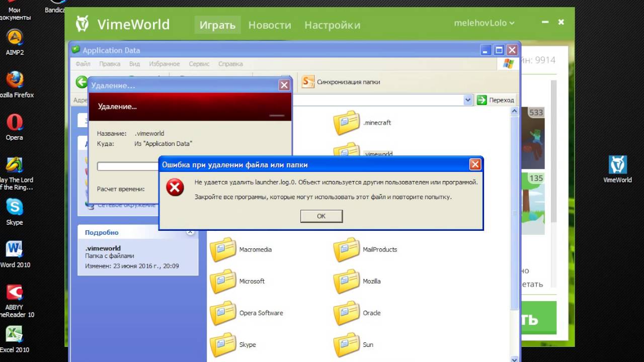Click the Переход go button

point(496,100)
